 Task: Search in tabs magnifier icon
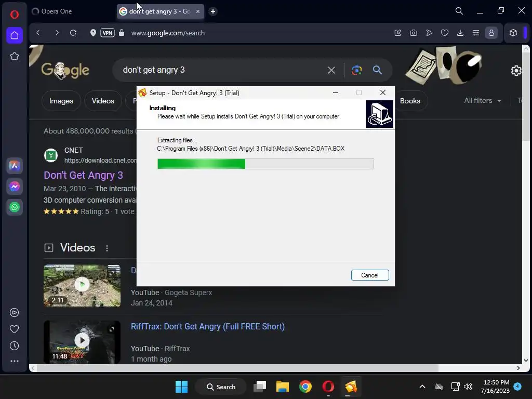click(459, 11)
